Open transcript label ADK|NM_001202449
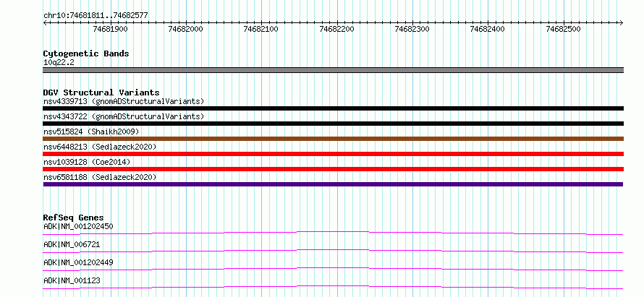Screen dimensions: 644x297 [78, 262]
